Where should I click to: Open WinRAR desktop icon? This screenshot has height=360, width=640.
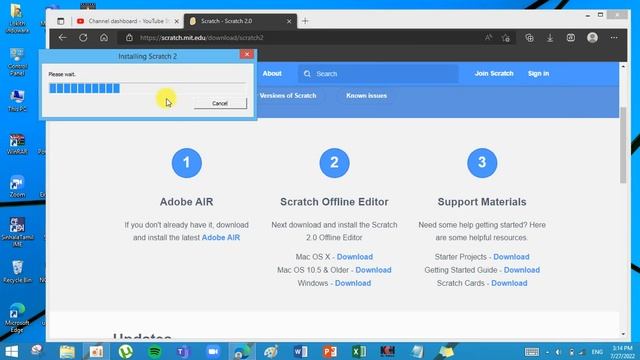pyautogui.click(x=17, y=144)
